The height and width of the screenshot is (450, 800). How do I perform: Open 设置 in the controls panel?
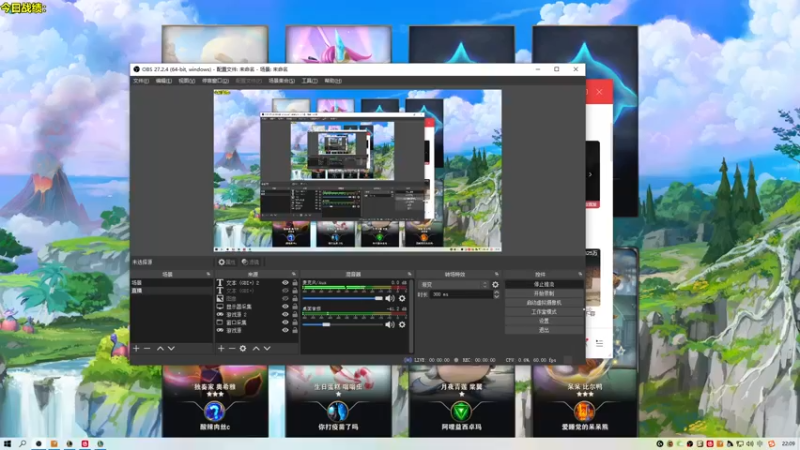pyautogui.click(x=544, y=321)
